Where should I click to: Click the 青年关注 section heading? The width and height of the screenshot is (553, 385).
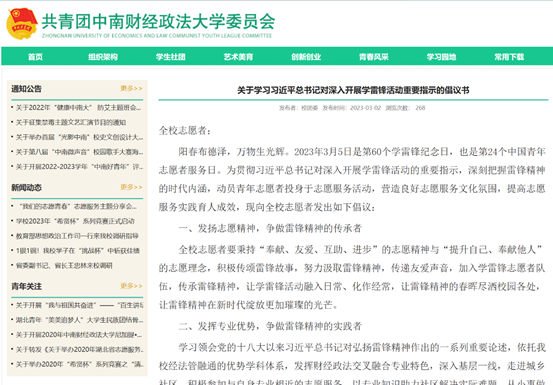tap(26, 286)
